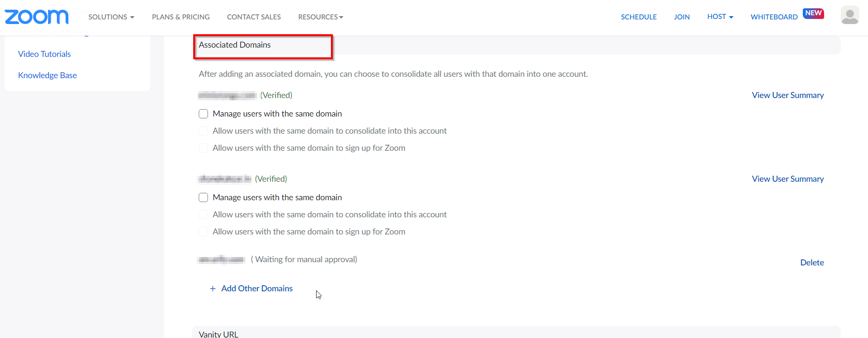Viewport: 868px width, 338px height.
Task: Open Whiteboard from the header
Action: [x=774, y=17]
